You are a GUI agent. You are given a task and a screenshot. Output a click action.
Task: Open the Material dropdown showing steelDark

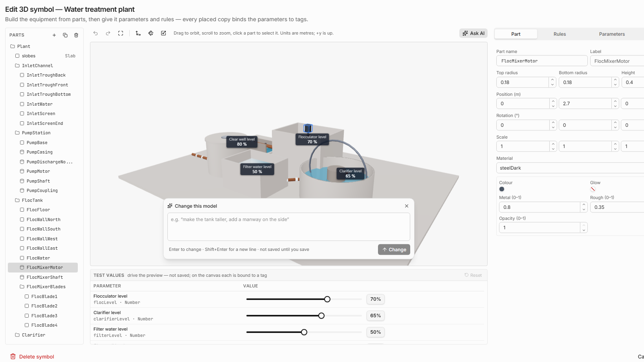click(x=570, y=168)
